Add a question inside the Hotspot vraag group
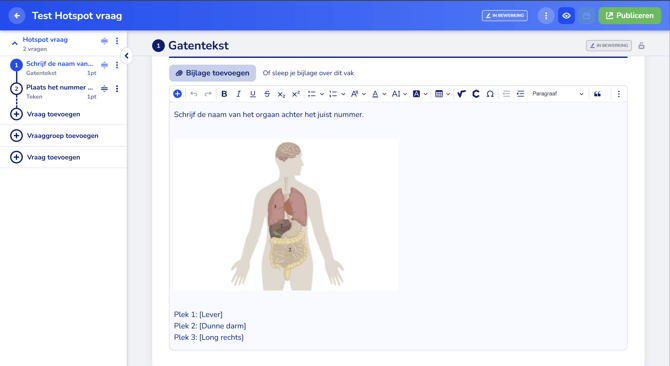670x366 pixels. pyautogui.click(x=46, y=114)
